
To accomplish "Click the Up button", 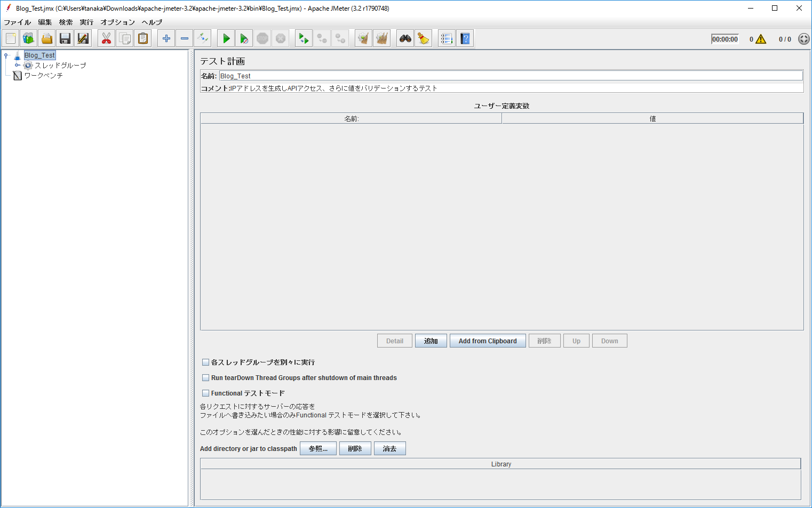I will [x=576, y=341].
